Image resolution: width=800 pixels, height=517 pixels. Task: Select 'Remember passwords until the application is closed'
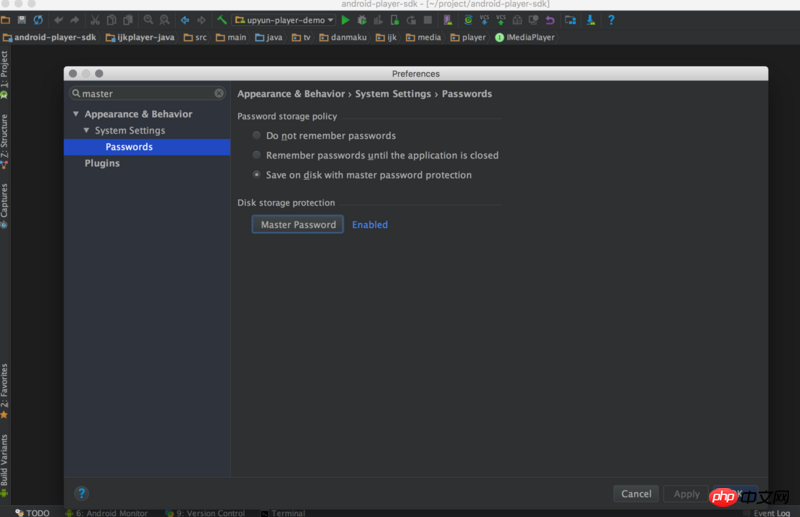point(257,156)
